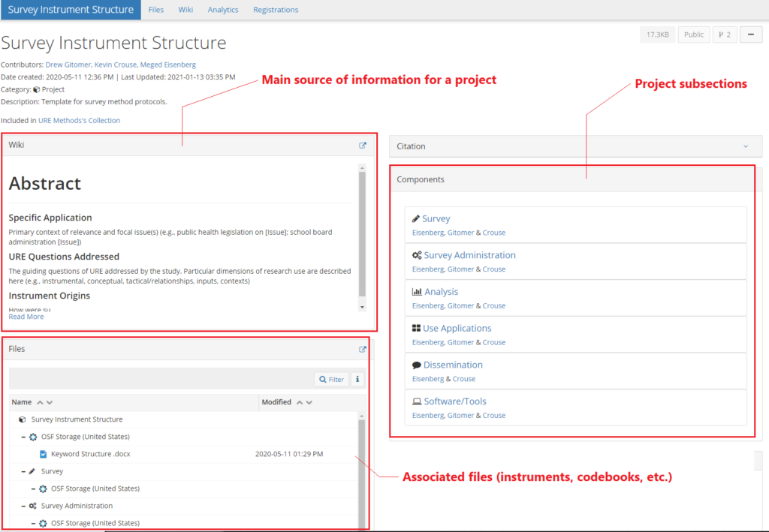The height and width of the screenshot is (532, 769).
Task: Click the Modified date of Keyword Structure file
Action: tap(289, 454)
